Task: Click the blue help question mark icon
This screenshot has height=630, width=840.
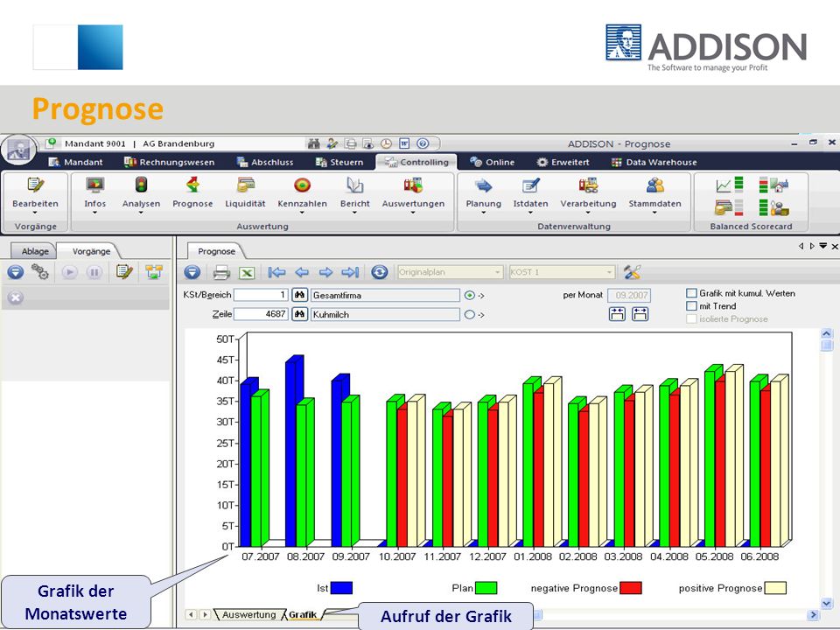Action: 423,143
